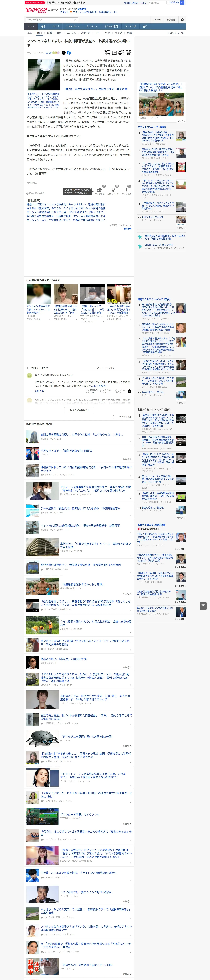This screenshot has width=210, height=980.
Task: Open the ネットで50回以上虚偽投稿の疑い article
Action: (x=80, y=526)
